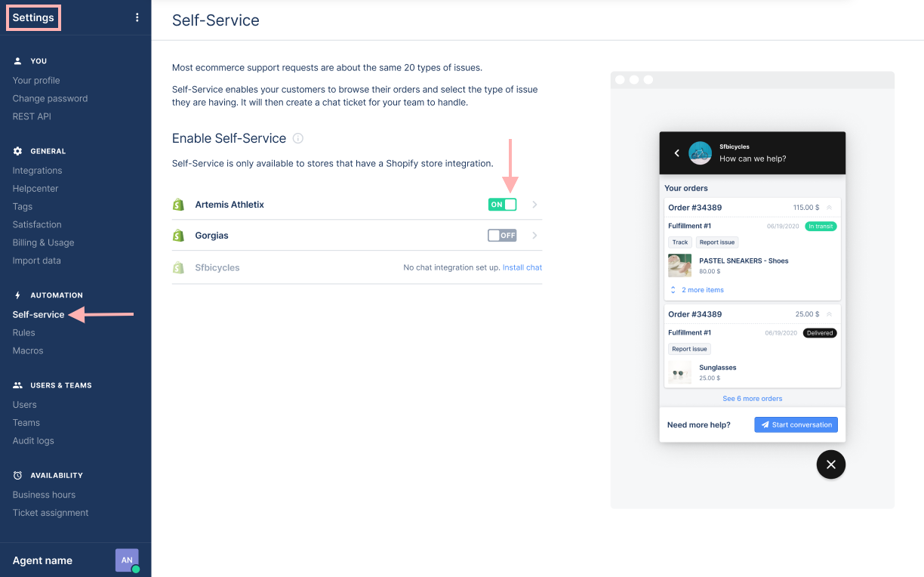Viewport: 924px width, 577px height.
Task: Click the Sunglasses product thumbnail
Action: click(679, 372)
